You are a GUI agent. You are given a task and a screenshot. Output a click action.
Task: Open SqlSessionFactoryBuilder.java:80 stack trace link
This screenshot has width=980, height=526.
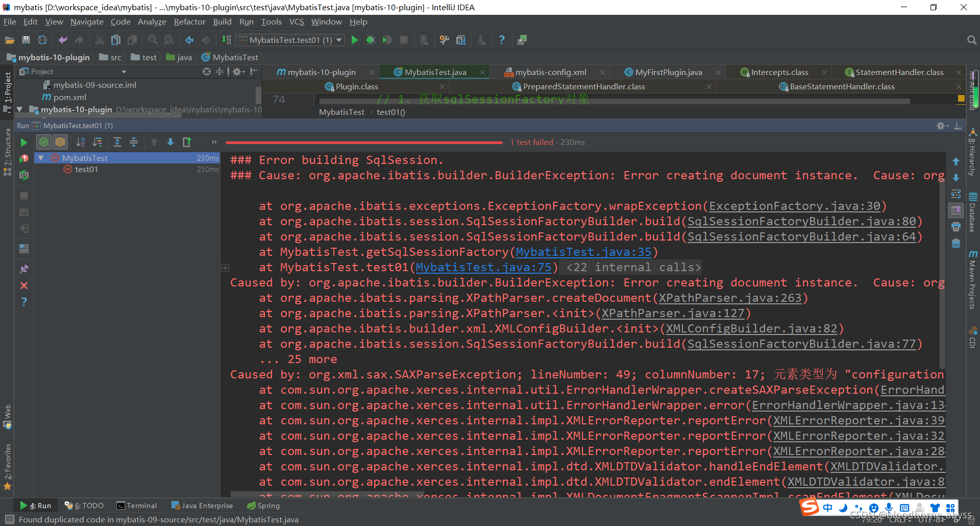(803, 221)
